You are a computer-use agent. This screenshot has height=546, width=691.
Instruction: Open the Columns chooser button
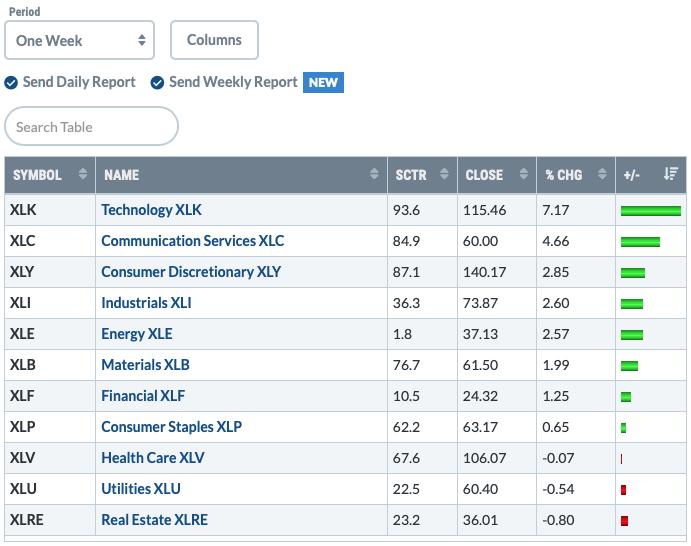point(214,40)
